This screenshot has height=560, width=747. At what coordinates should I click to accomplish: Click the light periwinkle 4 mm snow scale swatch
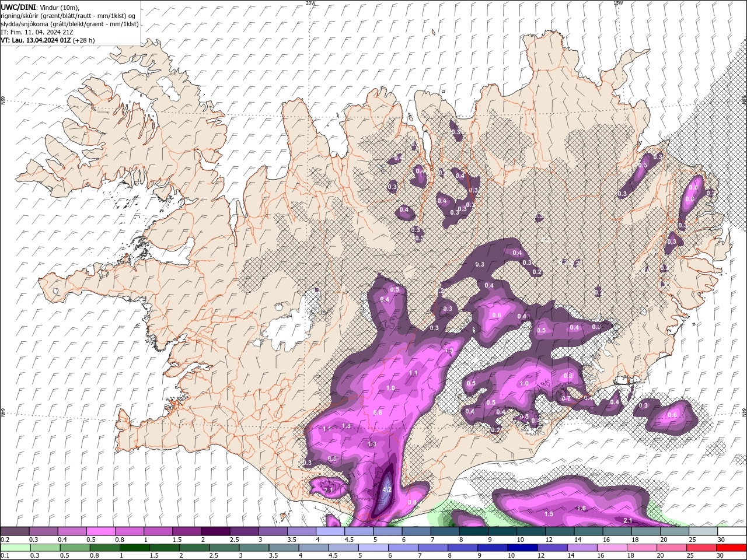330,531
